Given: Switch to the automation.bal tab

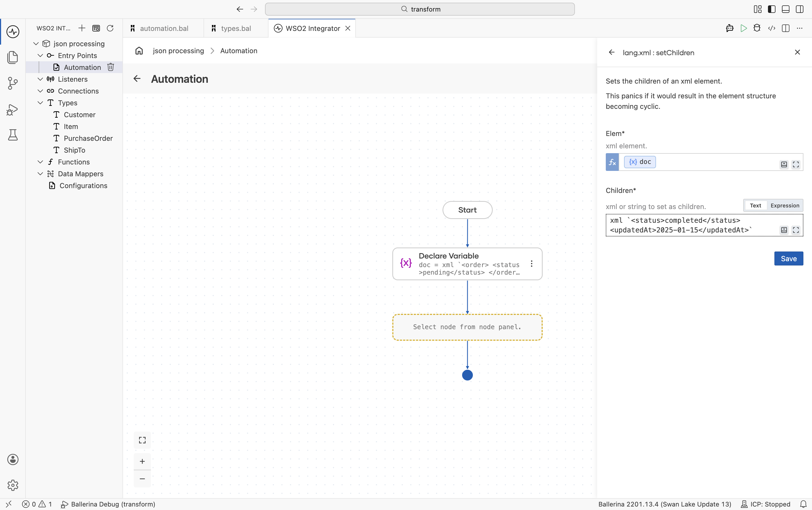Looking at the screenshot, I should [164, 28].
